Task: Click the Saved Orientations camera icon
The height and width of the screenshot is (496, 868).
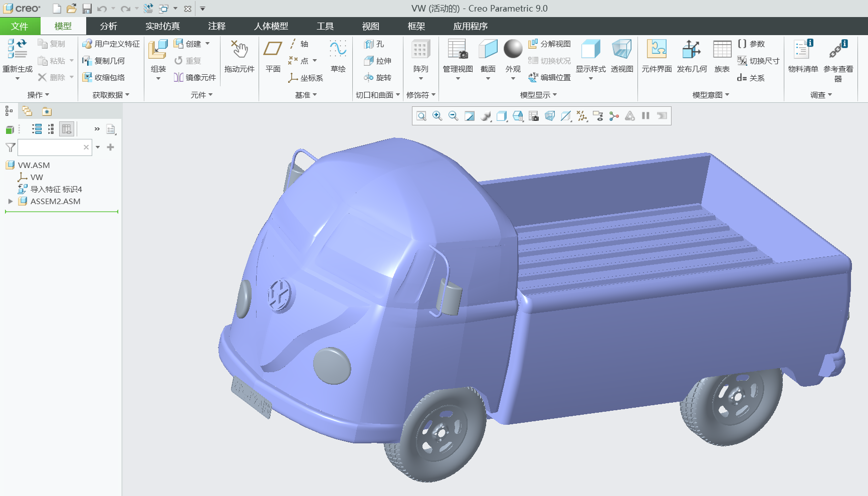Action: coord(534,116)
